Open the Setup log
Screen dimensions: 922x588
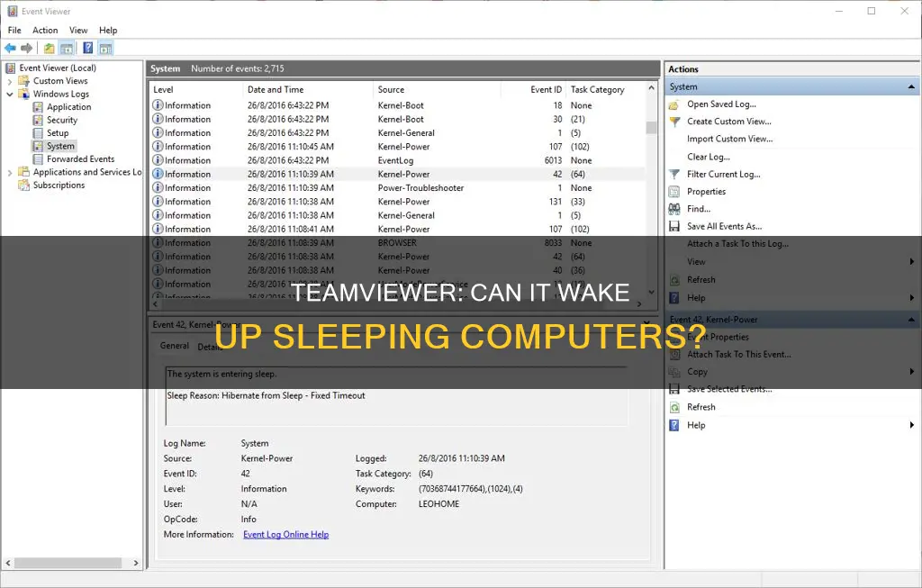(58, 133)
